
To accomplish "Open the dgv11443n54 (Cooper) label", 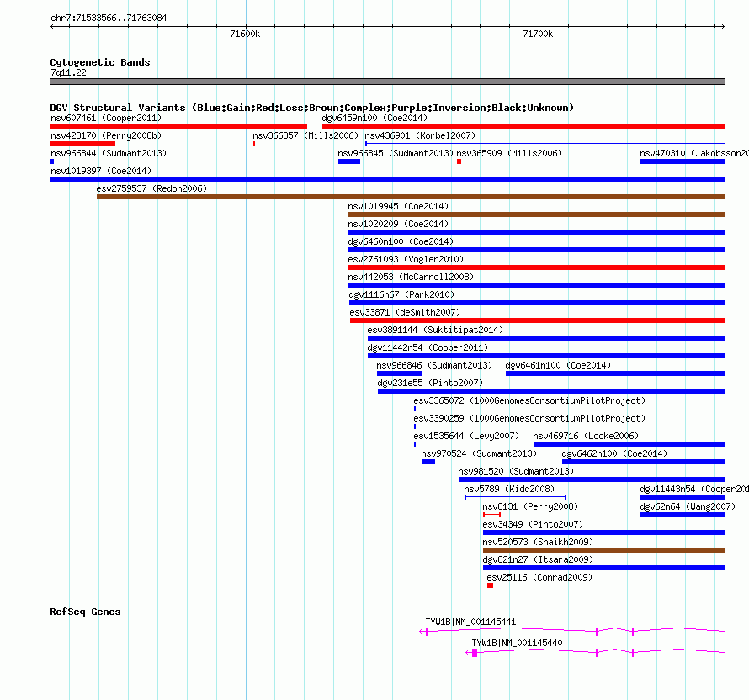I will click(694, 489).
